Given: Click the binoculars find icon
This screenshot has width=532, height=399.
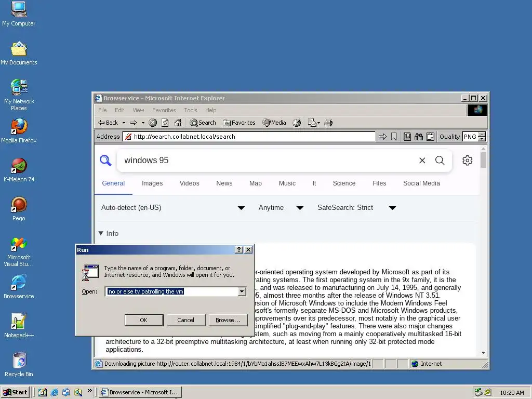Looking at the screenshot, I should point(419,137).
